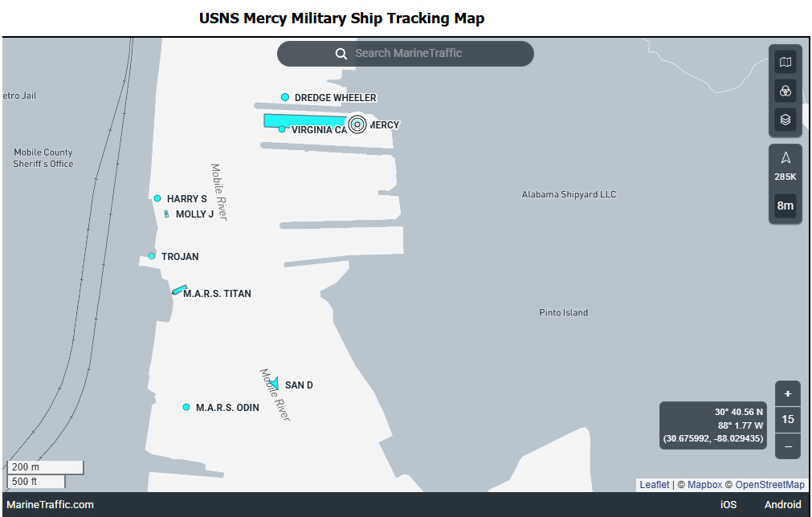The image size is (812, 517).
Task: Toggle the 8m track time button
Action: (x=785, y=206)
